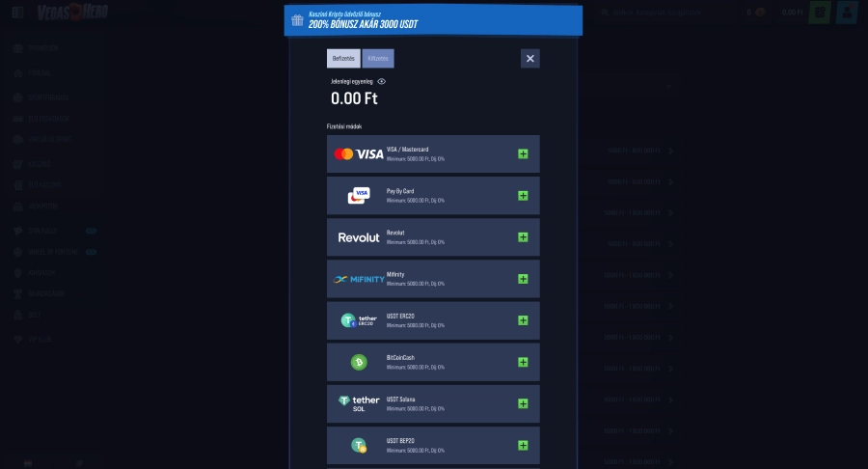The image size is (868, 469).
Task: Toggle the sidebar menu icon beside the Vegas Hero logo
Action: (x=17, y=13)
